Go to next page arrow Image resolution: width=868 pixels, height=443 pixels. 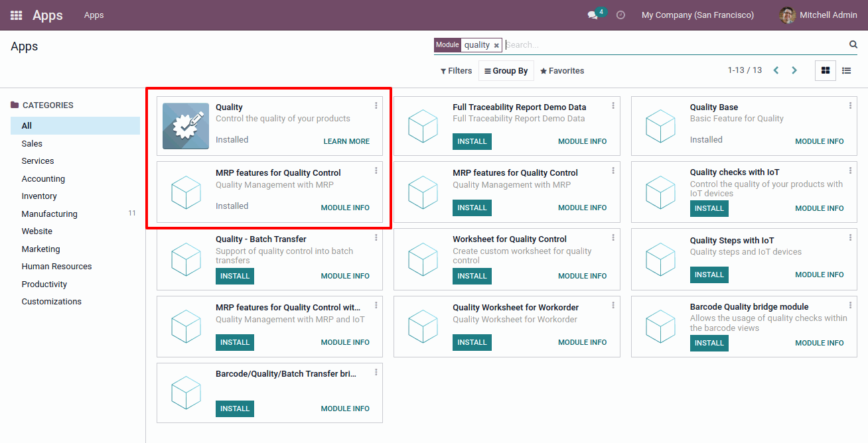point(794,70)
